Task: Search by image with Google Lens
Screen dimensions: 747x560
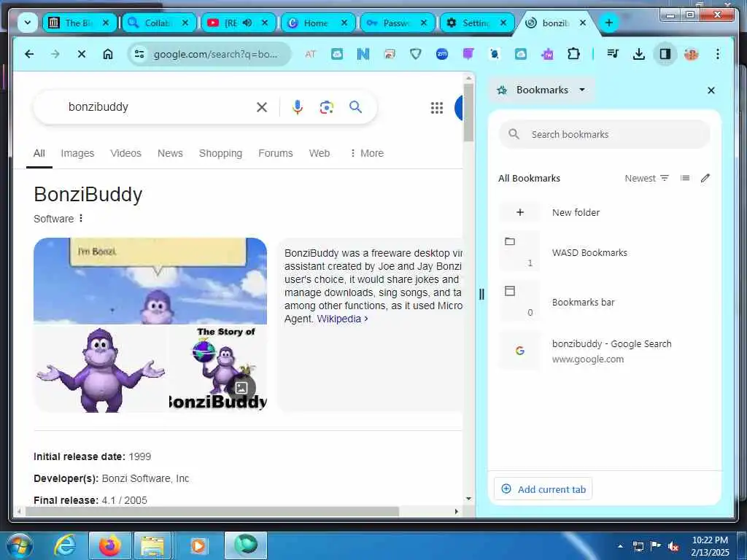Action: click(326, 108)
